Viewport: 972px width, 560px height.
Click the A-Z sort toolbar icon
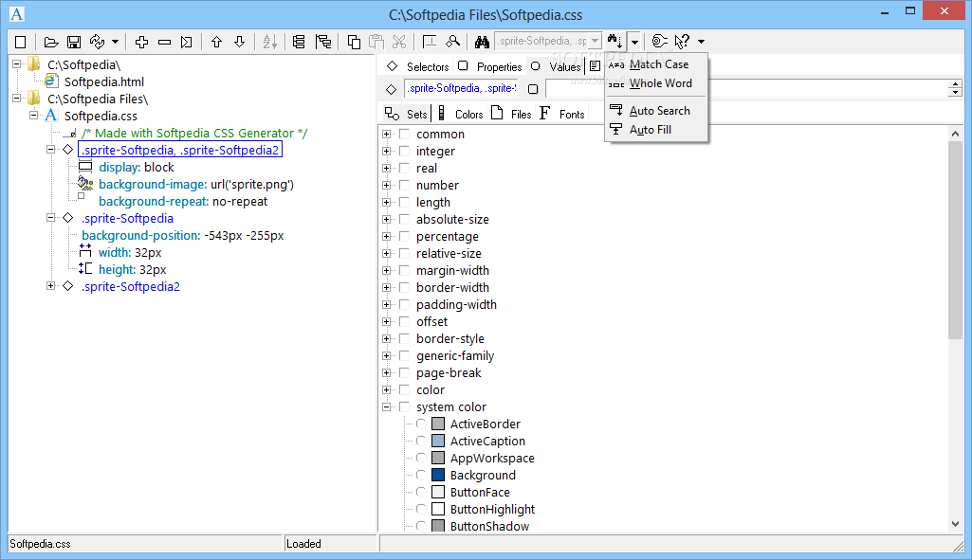tap(269, 42)
